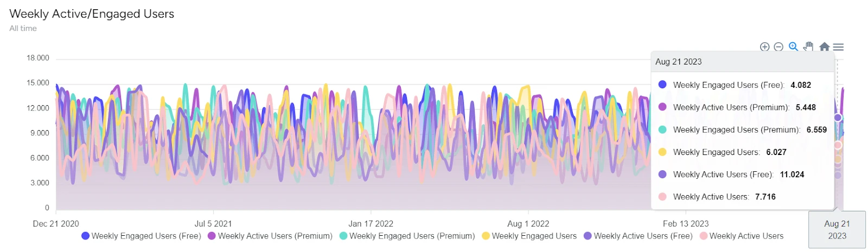Click the teal legend marker for Engaged Users (Premium)

click(343, 236)
